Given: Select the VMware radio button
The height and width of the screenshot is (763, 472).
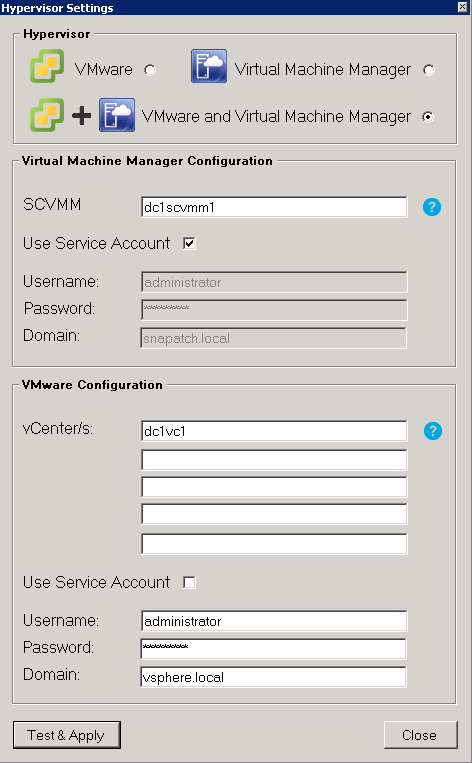Looking at the screenshot, I should (x=150, y=70).
